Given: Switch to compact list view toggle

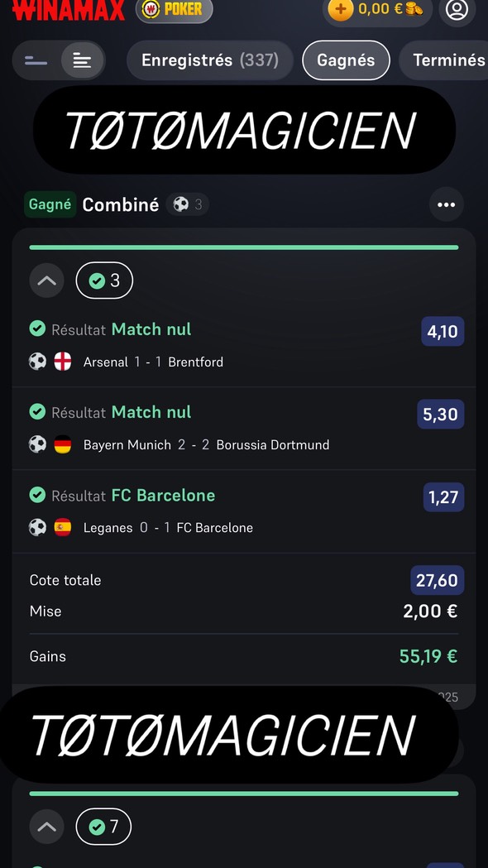Looking at the screenshot, I should coord(36,60).
